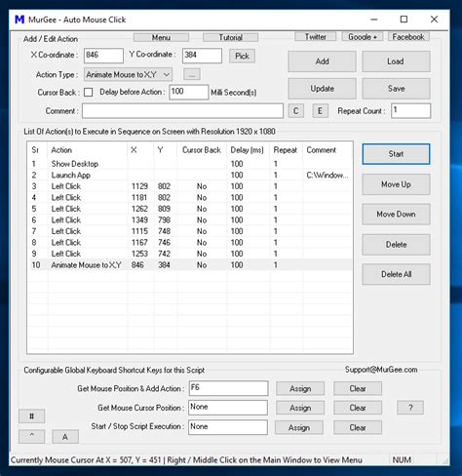This screenshot has height=476, width=462.
Task: Select the Left Click row with X 1115
Action: click(x=190, y=231)
